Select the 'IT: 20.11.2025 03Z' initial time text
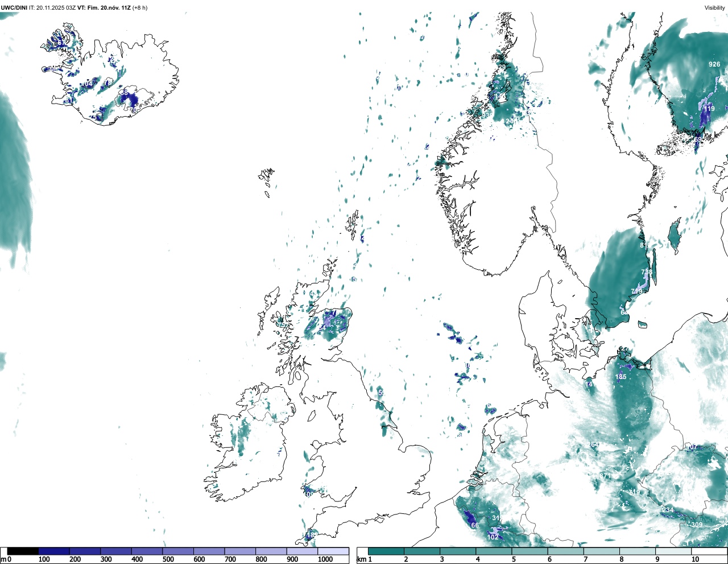The image size is (728, 564). pos(52,7)
